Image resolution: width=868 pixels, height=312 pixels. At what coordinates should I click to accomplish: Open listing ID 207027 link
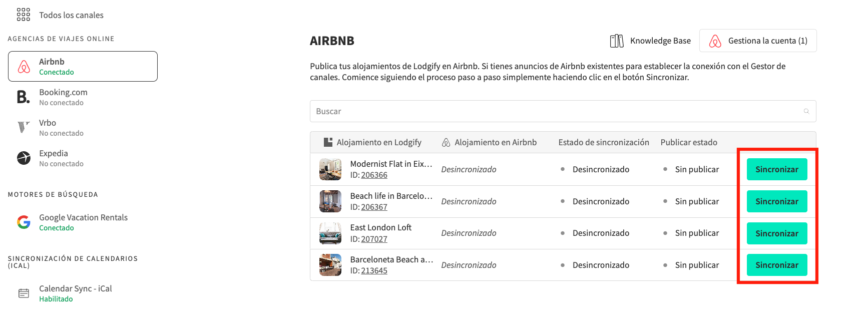click(374, 239)
